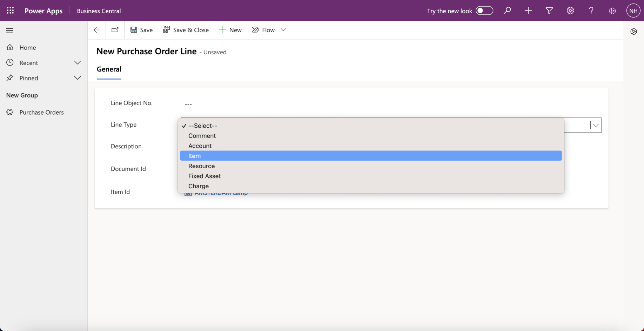Go to Home in the sidebar
Screen dimensions: 644x331
28,48
